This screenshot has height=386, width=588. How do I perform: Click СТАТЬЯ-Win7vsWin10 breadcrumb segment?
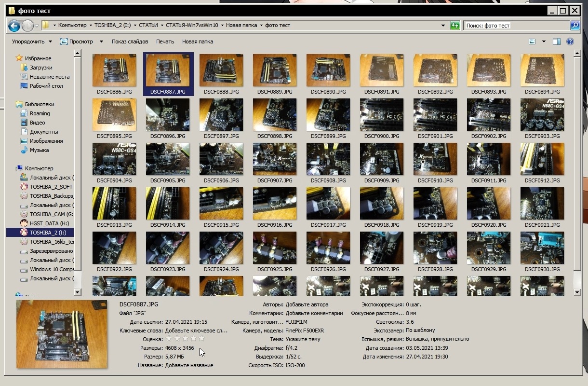click(192, 25)
